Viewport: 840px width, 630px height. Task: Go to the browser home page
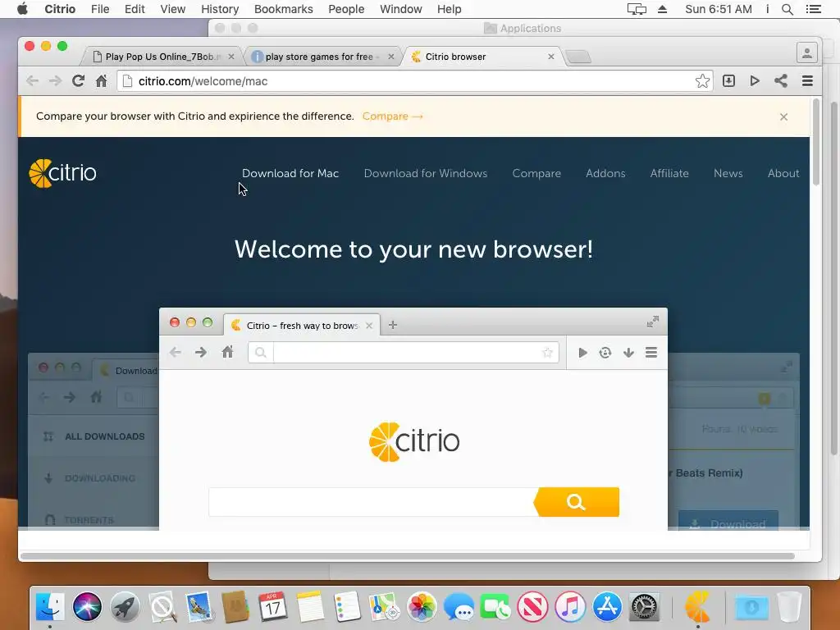pos(101,81)
